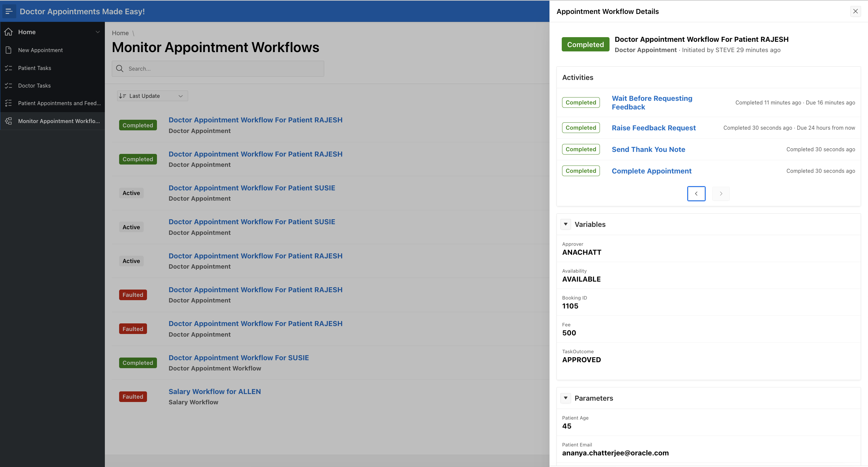Click the Patient Appointments and Feedback icon

point(9,103)
